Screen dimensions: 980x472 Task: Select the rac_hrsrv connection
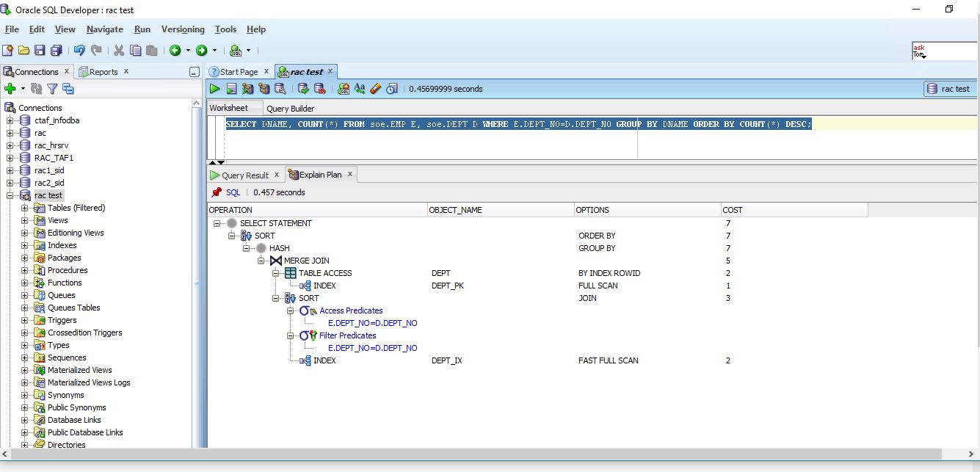tap(51, 145)
